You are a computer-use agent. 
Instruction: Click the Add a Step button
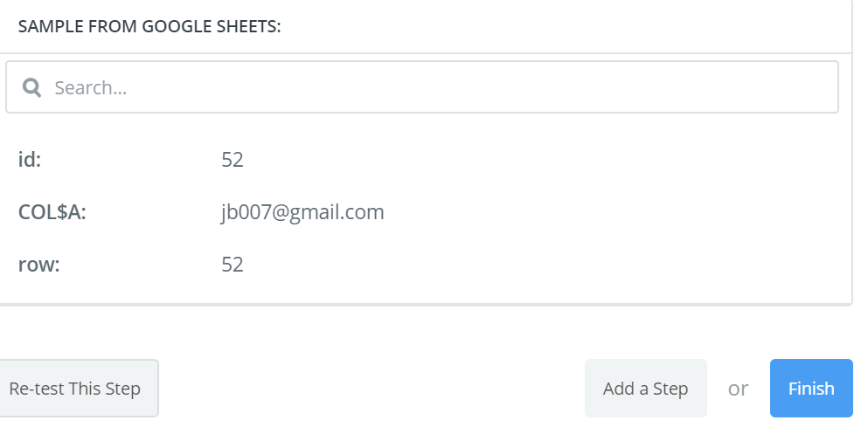point(645,388)
